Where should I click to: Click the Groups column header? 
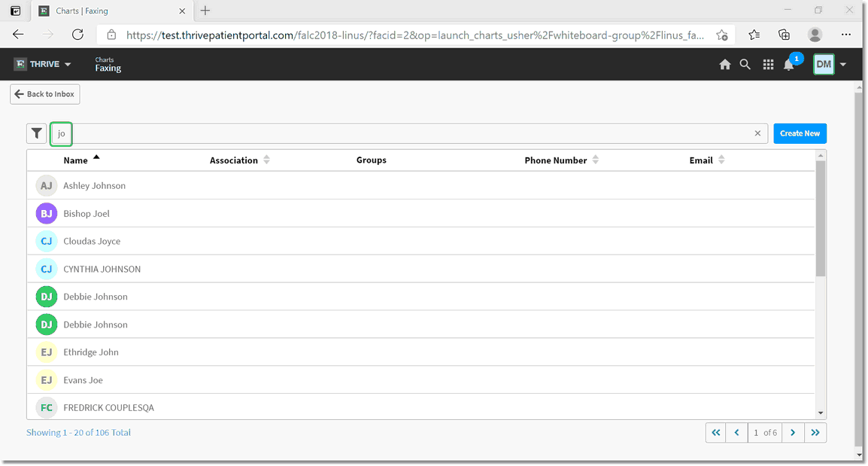point(372,160)
